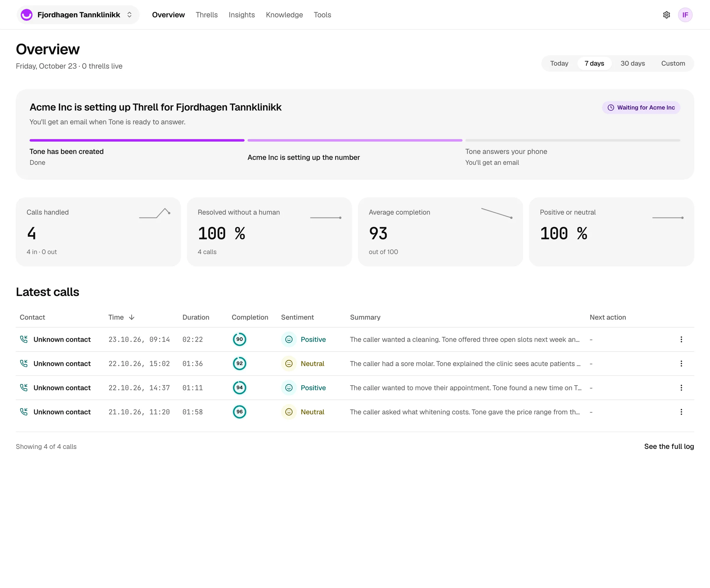Click the Completion column header
Viewport: 710px width, 588px height.
click(x=250, y=317)
